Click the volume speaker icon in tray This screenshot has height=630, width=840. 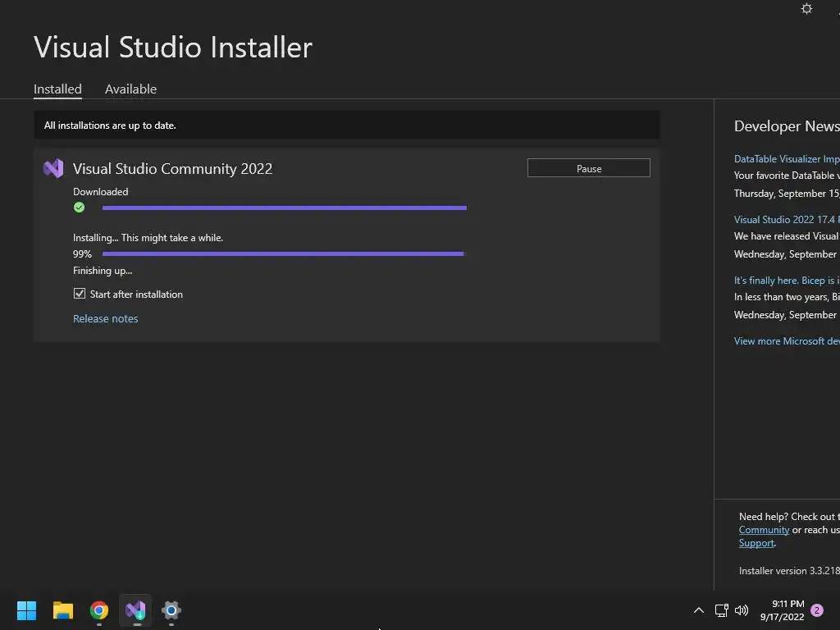click(x=742, y=610)
